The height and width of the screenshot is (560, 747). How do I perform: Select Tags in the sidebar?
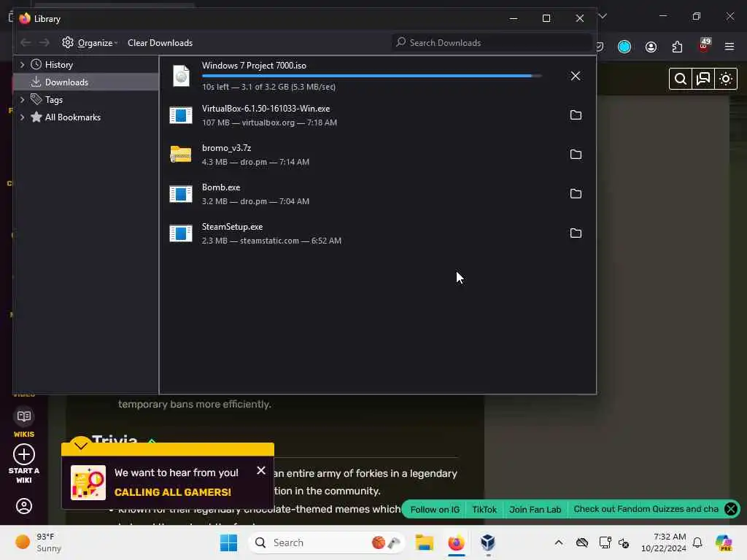click(53, 100)
